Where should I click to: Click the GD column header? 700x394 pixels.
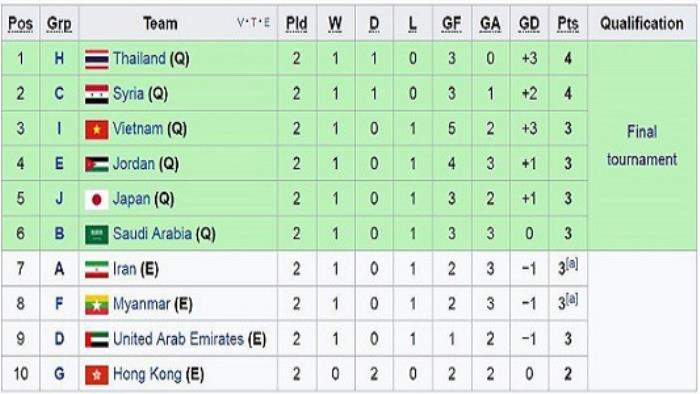pyautogui.click(x=529, y=24)
